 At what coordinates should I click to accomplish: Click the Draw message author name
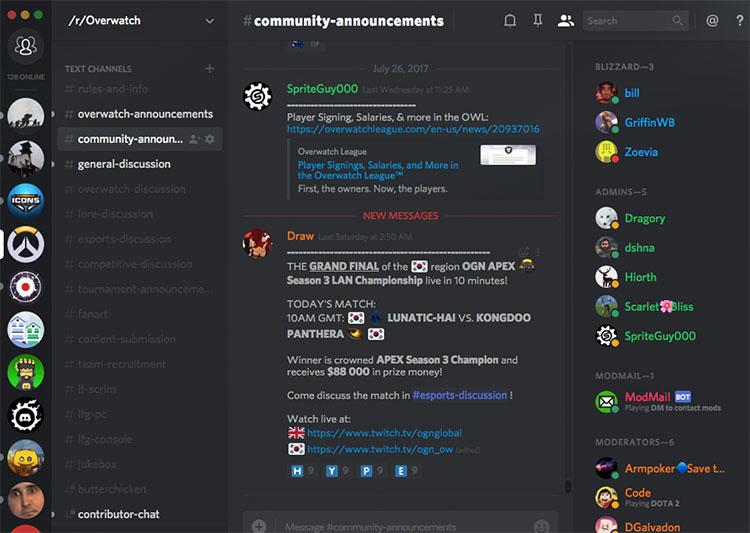tap(300, 236)
